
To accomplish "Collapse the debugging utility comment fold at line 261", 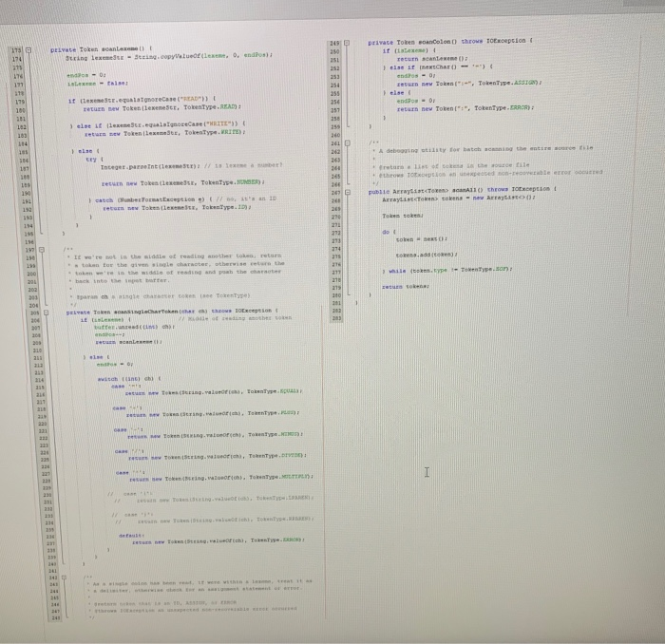I will click(x=348, y=143).
